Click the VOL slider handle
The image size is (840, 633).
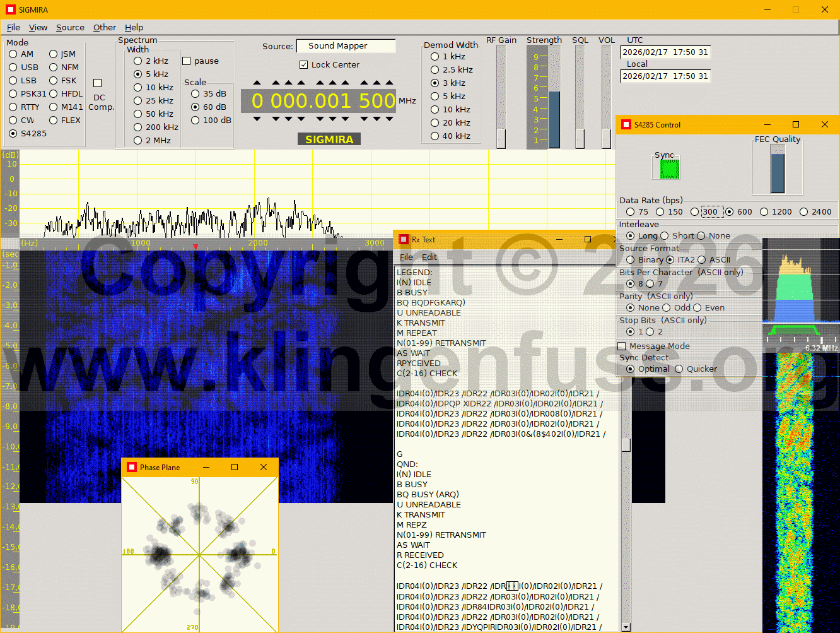(606, 139)
